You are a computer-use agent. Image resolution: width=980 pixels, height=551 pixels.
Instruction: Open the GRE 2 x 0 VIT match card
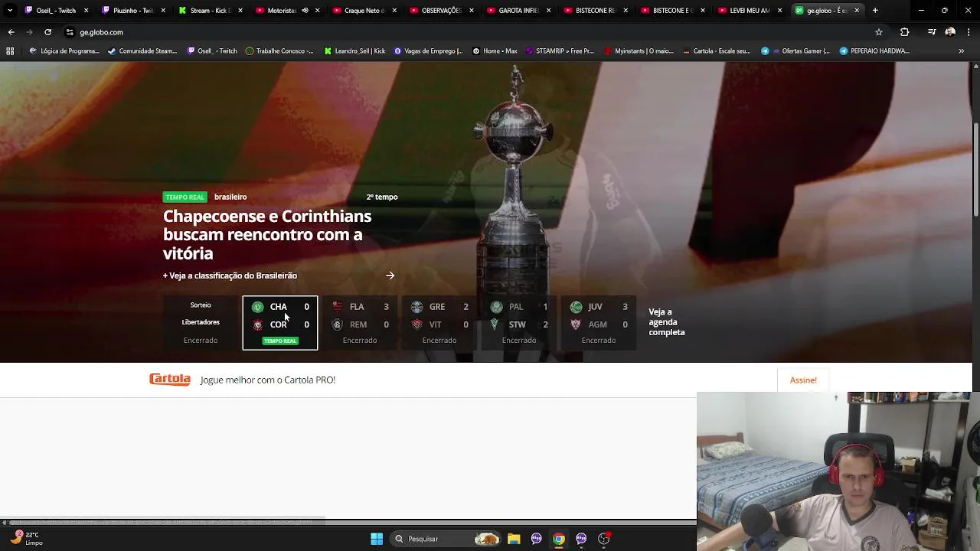point(439,323)
